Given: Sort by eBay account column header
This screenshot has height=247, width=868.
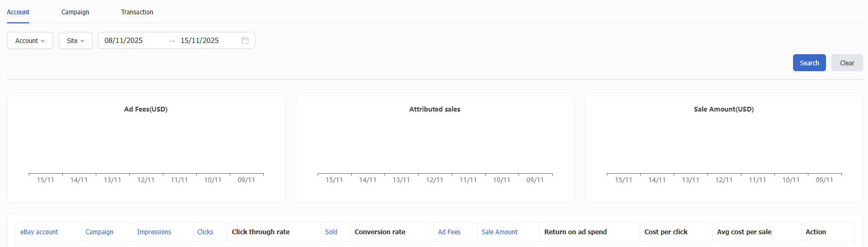Looking at the screenshot, I should 39,232.
